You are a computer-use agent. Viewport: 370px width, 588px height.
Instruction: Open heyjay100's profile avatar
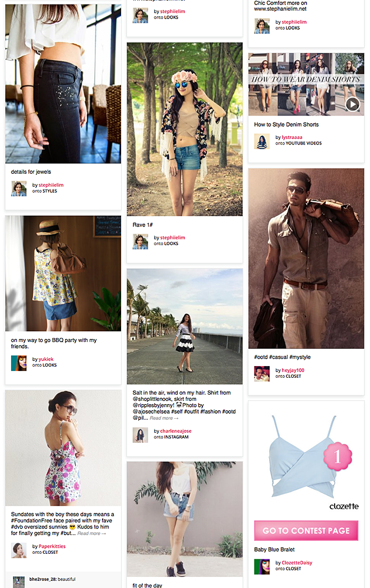262,374
